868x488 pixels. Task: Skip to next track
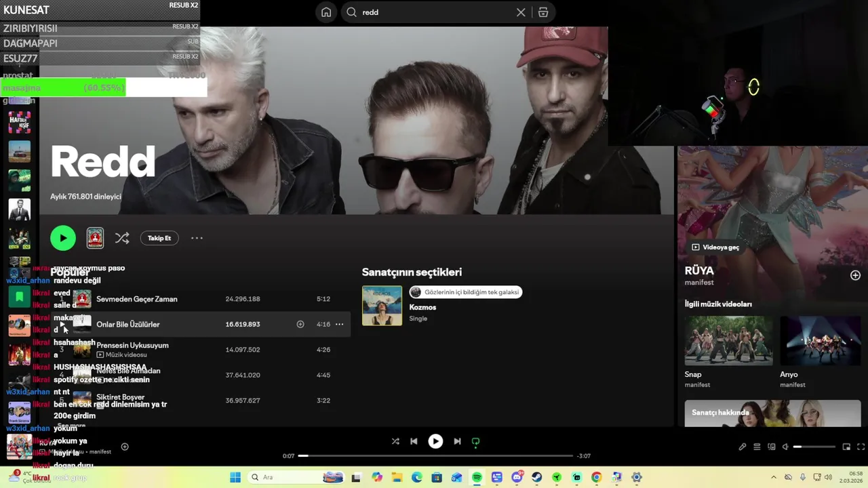(457, 441)
